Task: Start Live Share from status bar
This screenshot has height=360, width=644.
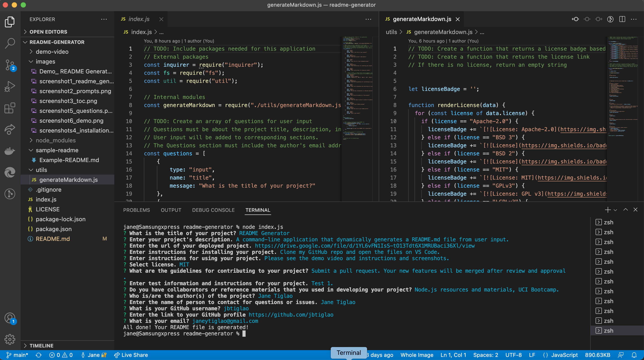Action: (x=131, y=355)
